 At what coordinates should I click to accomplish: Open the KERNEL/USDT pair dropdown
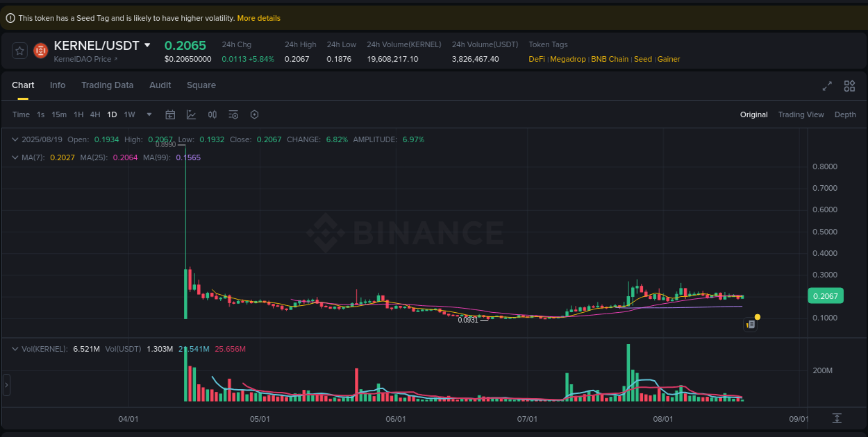tap(147, 45)
